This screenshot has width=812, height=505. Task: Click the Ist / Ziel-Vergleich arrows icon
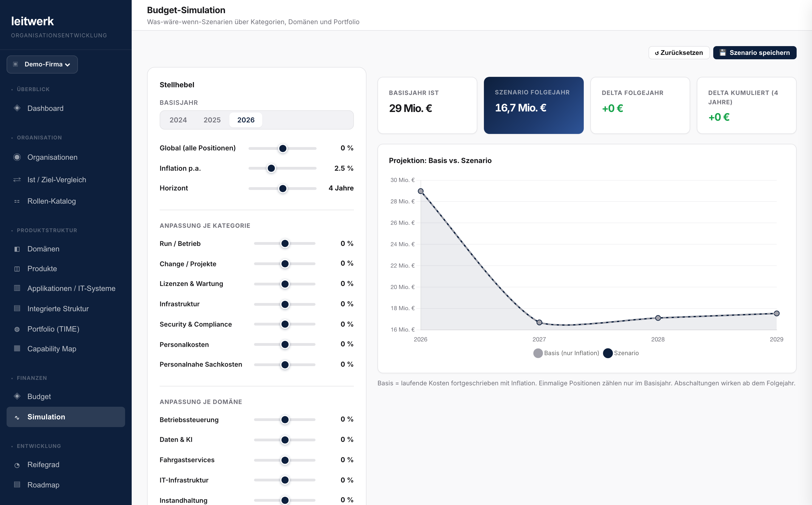[17, 180]
